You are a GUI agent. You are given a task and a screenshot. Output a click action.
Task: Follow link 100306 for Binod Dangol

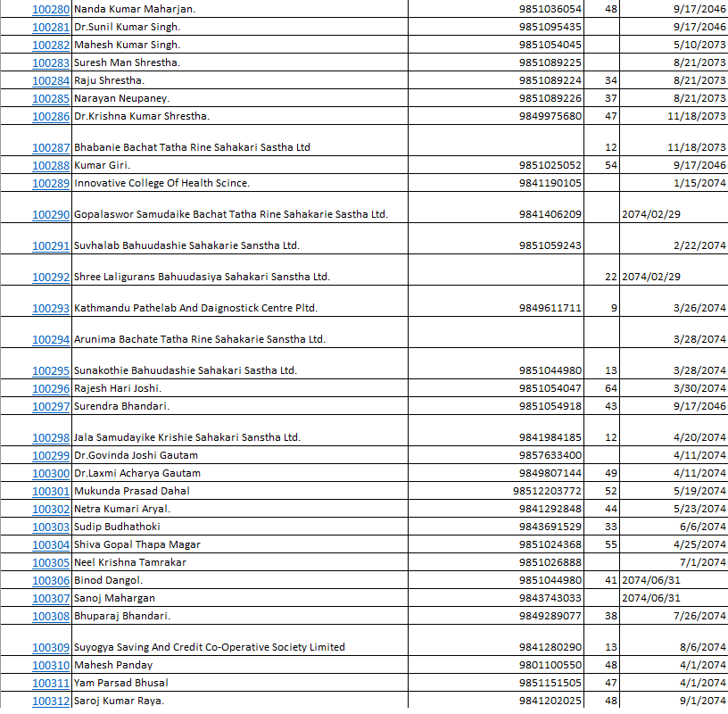point(51,580)
